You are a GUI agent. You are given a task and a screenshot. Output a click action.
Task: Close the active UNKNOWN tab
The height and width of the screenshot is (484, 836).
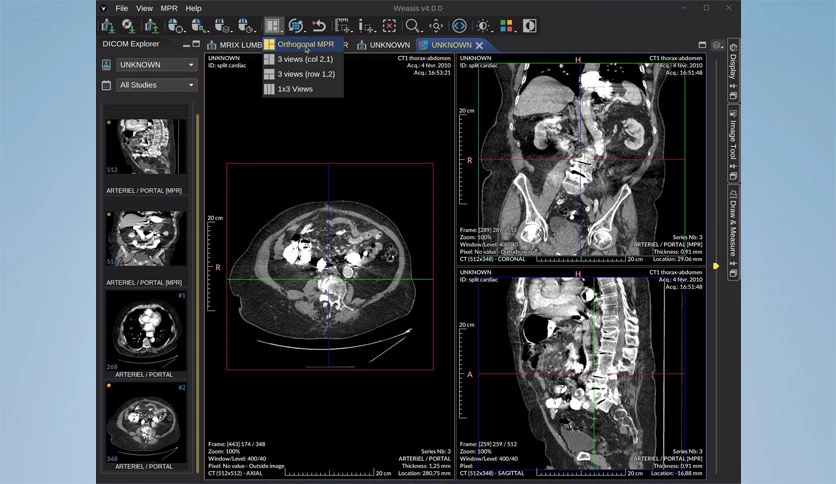point(479,45)
